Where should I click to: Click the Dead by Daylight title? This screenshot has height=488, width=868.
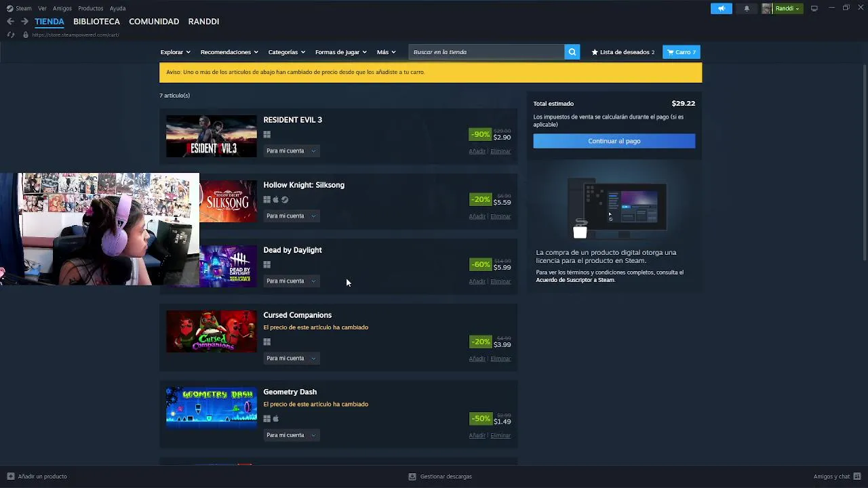tap(292, 250)
